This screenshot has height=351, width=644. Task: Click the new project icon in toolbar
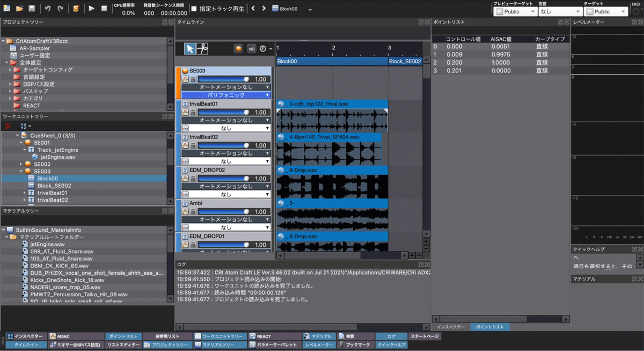(x=8, y=9)
